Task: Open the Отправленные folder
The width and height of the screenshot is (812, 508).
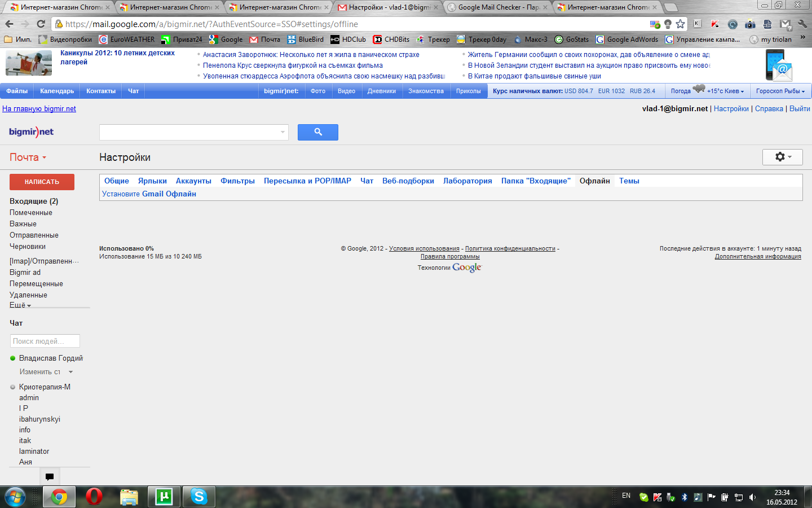Action: (x=34, y=235)
